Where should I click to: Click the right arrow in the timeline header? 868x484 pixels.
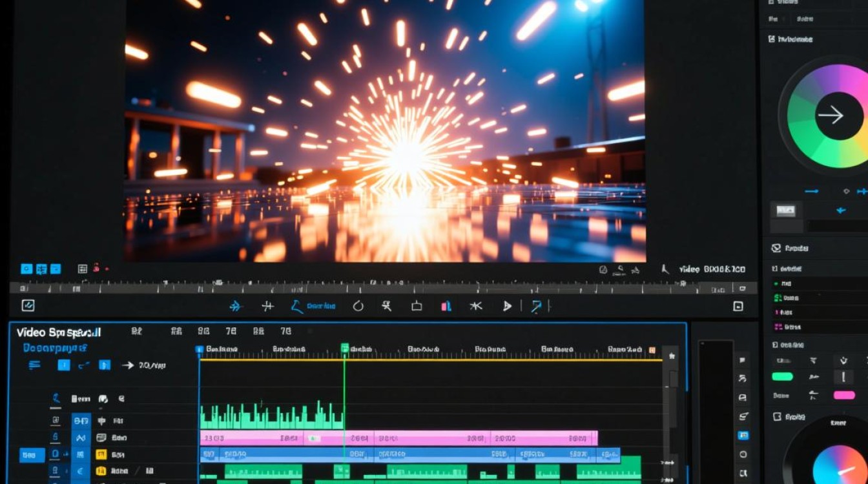(x=128, y=365)
